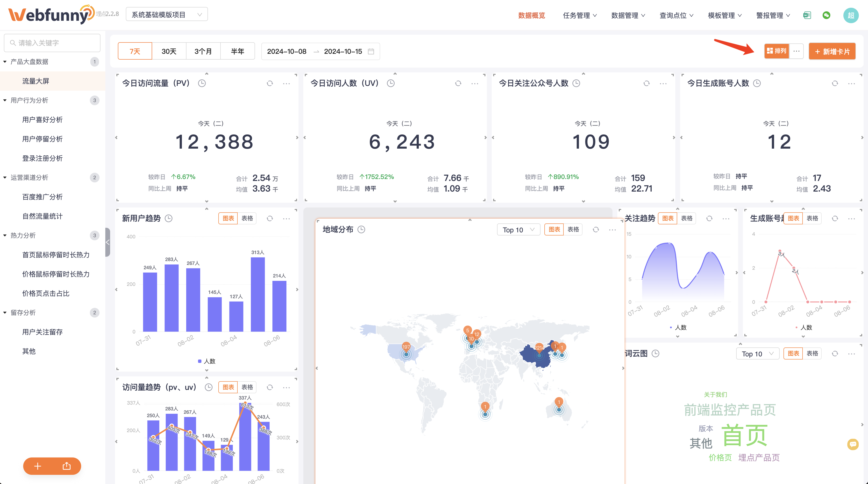Image resolution: width=868 pixels, height=484 pixels.
Task: Refresh the 词云图 card
Action: click(835, 354)
